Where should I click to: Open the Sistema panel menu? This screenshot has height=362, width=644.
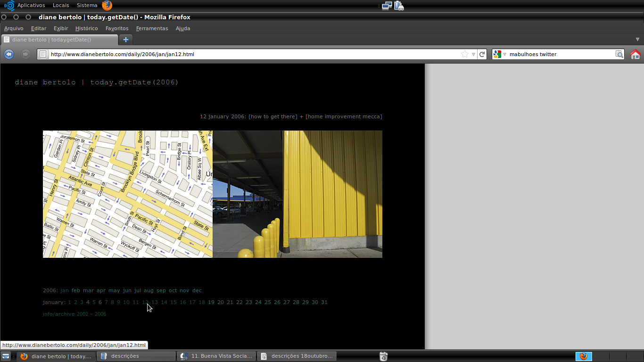87,5
